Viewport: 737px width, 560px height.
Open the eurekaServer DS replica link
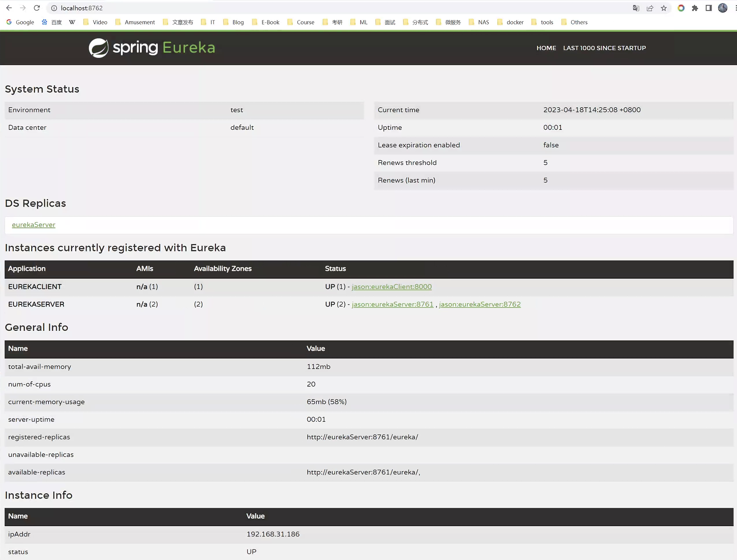pyautogui.click(x=34, y=225)
